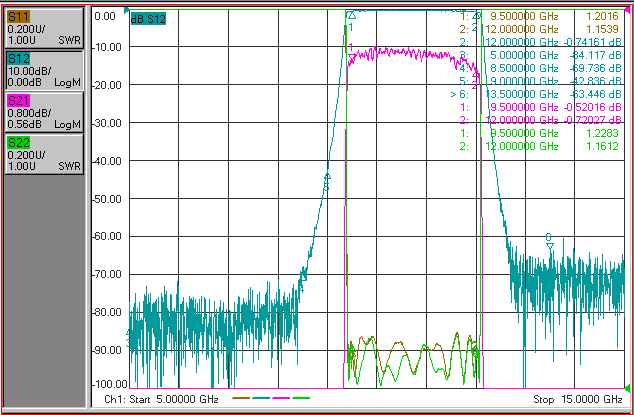Select active marker 6 readout at 13.5 GHz
Image resolution: width=634 pixels, height=415 pixels.
(536, 94)
